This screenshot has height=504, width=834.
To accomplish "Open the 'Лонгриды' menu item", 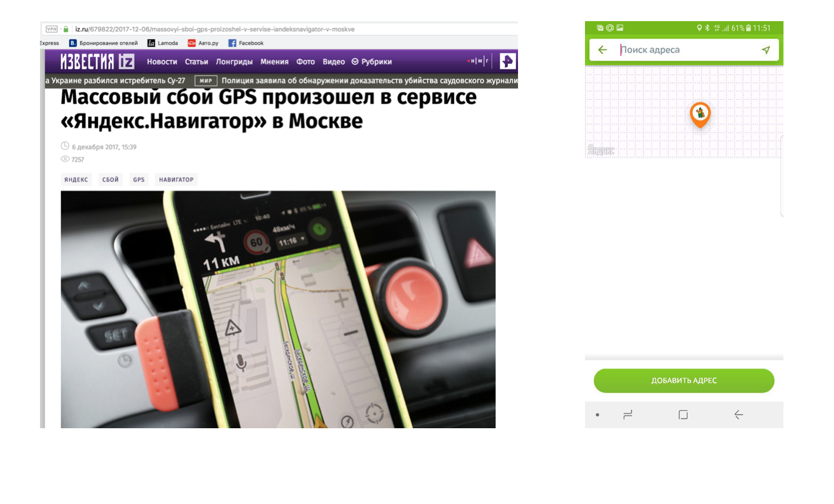I will (234, 62).
